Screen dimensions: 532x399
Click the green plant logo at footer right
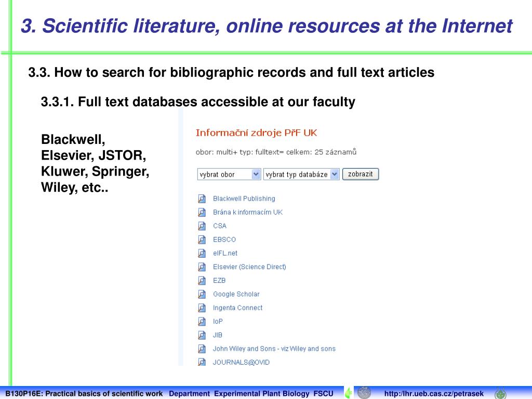click(500, 393)
